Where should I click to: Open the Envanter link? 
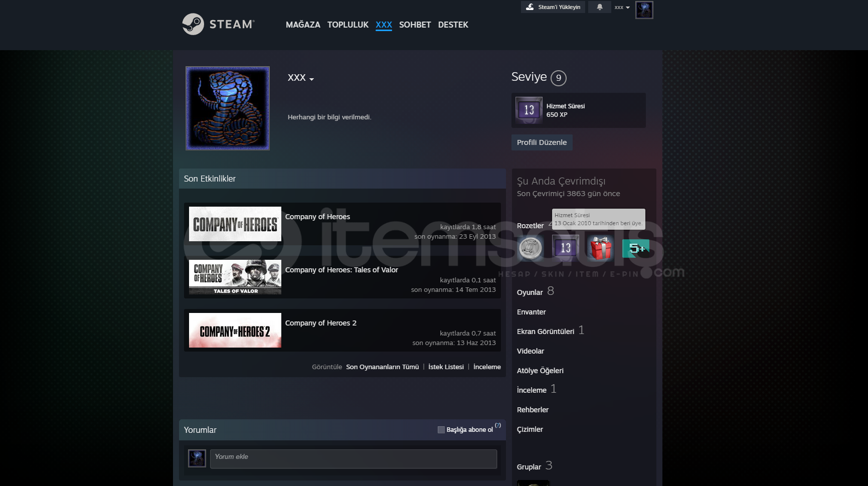[531, 312]
